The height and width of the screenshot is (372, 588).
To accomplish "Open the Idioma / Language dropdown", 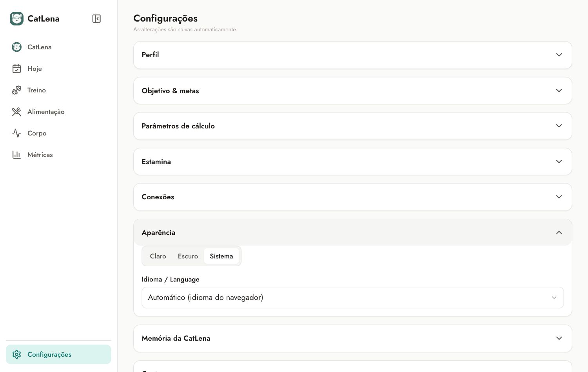I will point(353,298).
